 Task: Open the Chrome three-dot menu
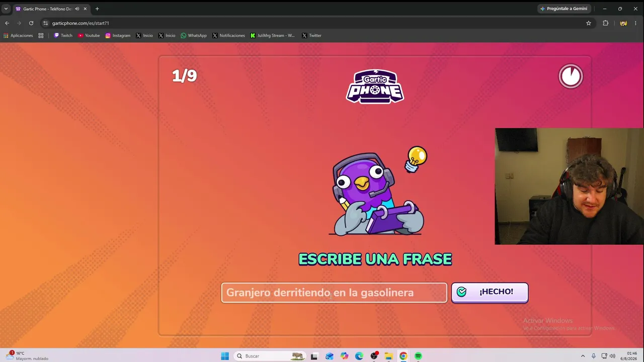coord(636,23)
